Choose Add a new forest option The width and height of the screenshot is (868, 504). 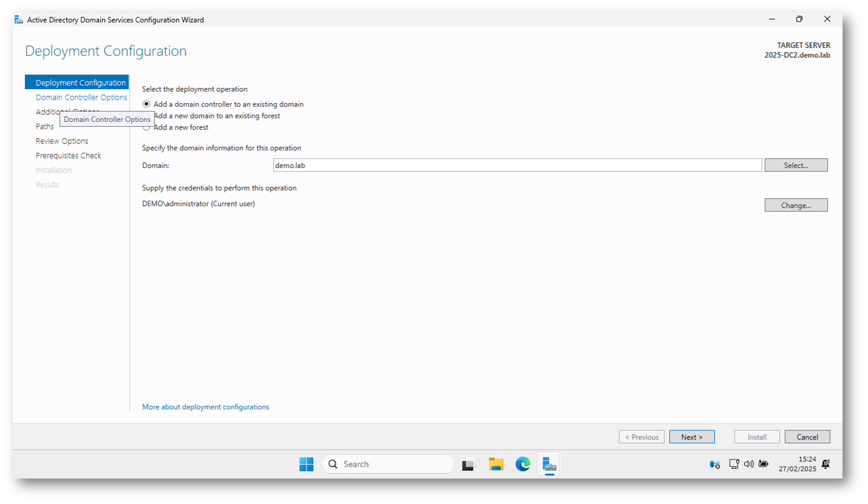tap(175, 127)
